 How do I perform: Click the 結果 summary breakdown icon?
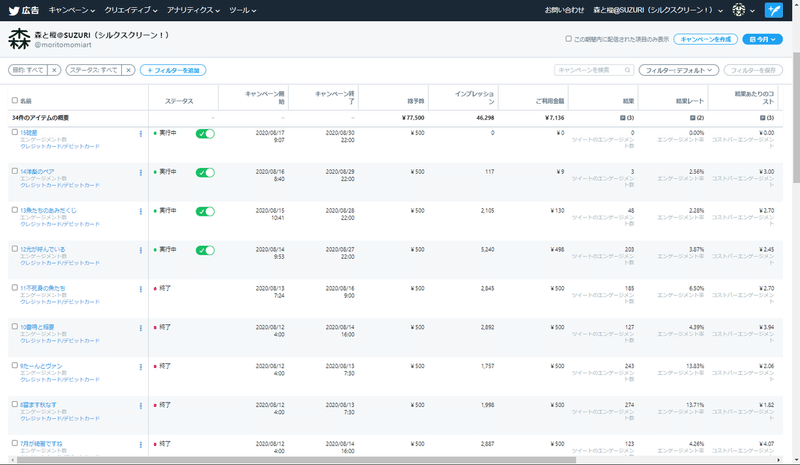click(622, 118)
